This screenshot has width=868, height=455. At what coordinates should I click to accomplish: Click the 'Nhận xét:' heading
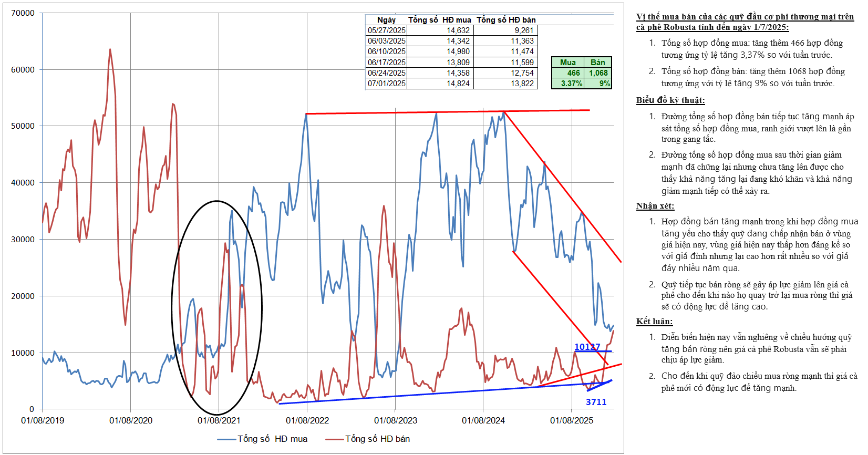(x=655, y=206)
